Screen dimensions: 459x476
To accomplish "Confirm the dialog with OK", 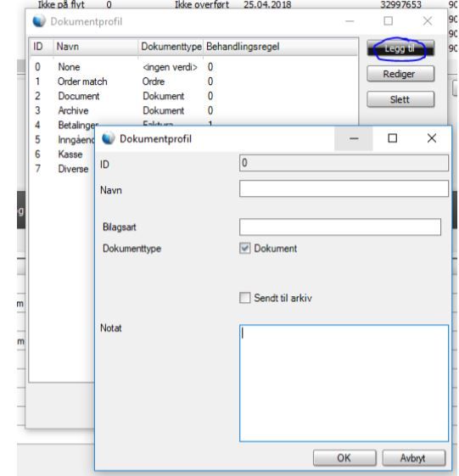I will [x=344, y=458].
